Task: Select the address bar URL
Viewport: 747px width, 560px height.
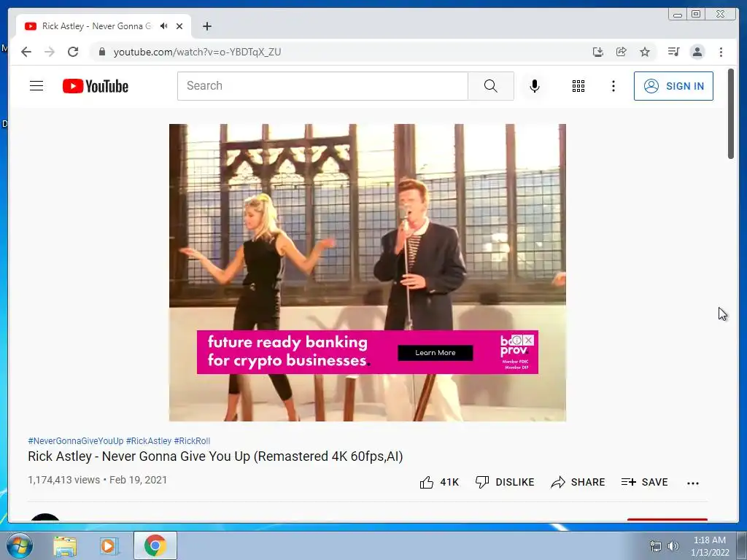Action: 197,52
